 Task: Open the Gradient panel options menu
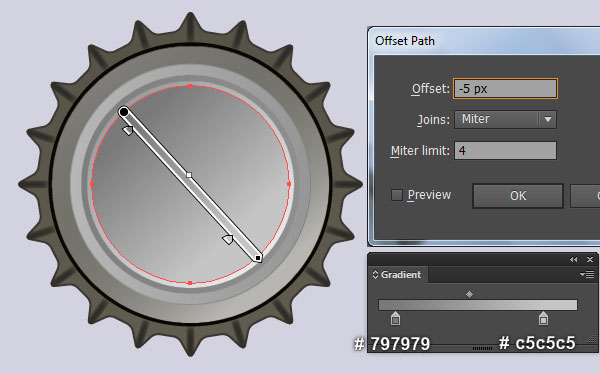click(x=587, y=274)
